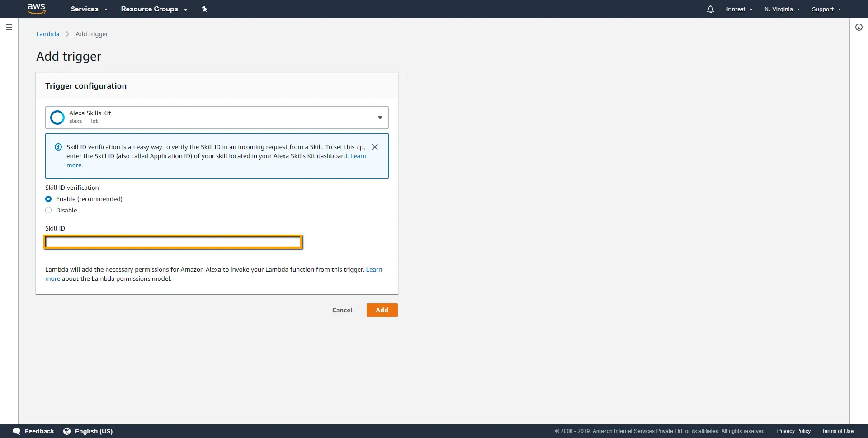This screenshot has width=868, height=438.
Task: Click the AWS logo home icon
Action: point(36,9)
